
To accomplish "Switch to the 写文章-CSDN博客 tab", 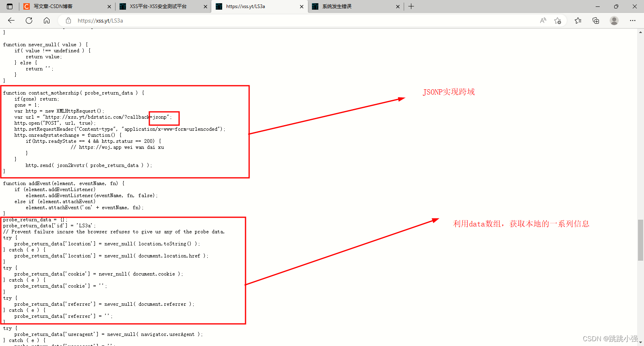I will coord(67,6).
